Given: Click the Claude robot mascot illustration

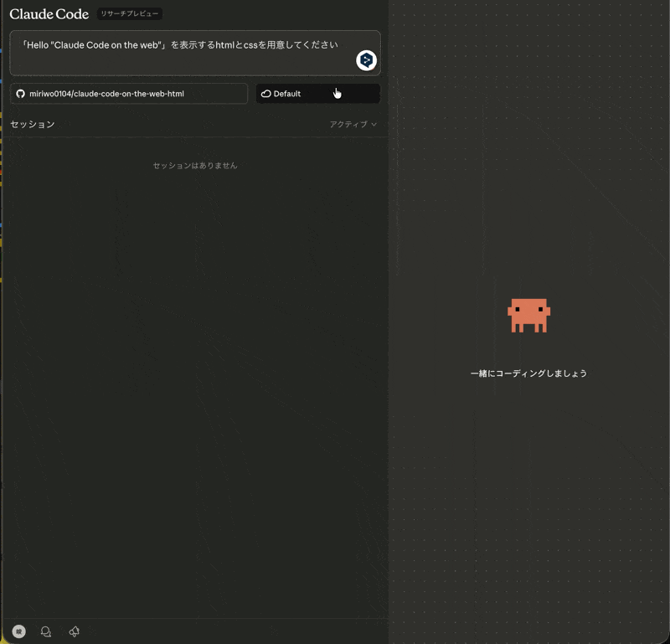Looking at the screenshot, I should click(x=529, y=316).
